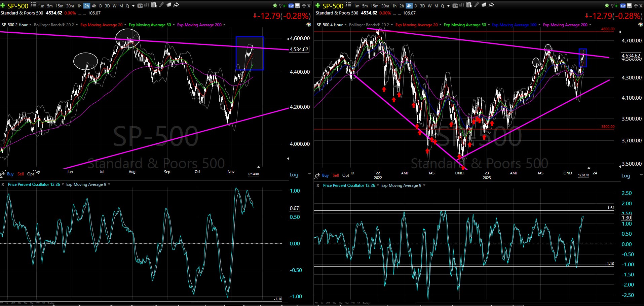This screenshot has height=306, width=644.
Task: Select 1m timeframe in left chart
Action: [41, 6]
